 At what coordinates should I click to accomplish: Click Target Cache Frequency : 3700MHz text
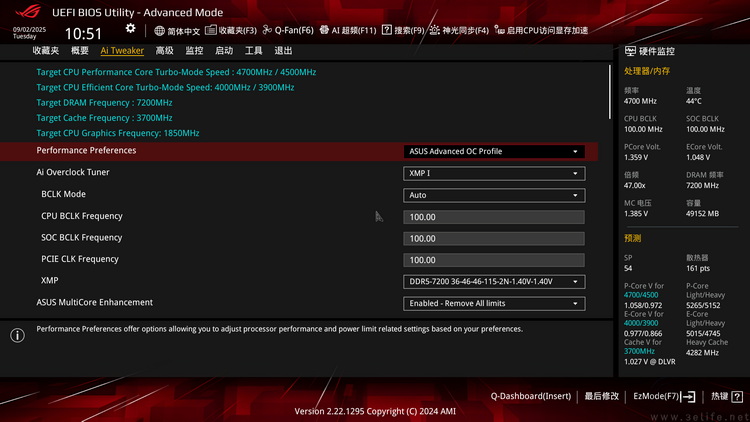[104, 118]
